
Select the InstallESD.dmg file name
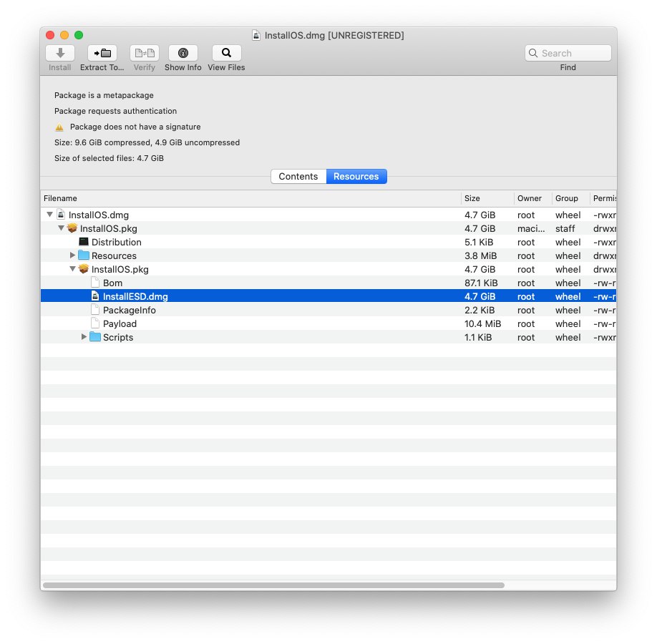(x=135, y=297)
